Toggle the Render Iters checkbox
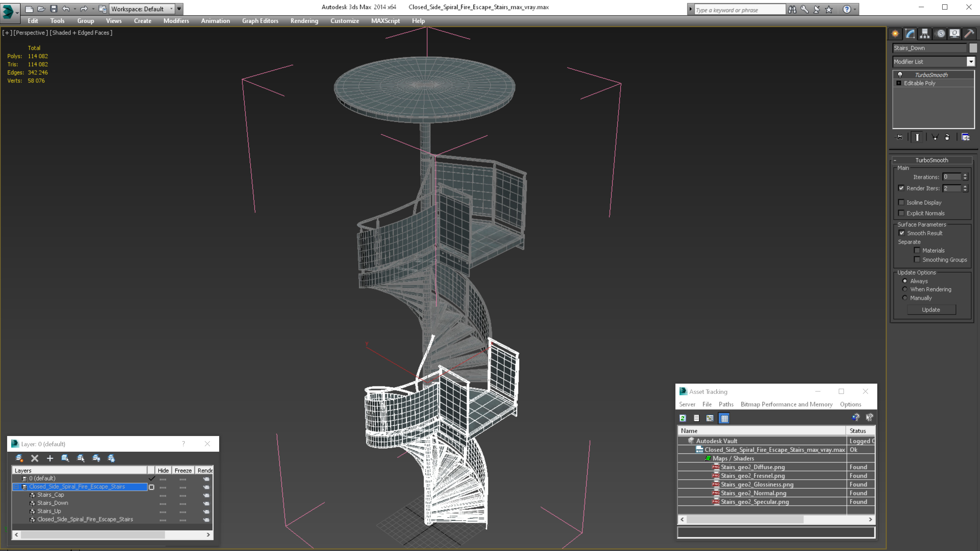The height and width of the screenshot is (551, 980). [x=901, y=188]
